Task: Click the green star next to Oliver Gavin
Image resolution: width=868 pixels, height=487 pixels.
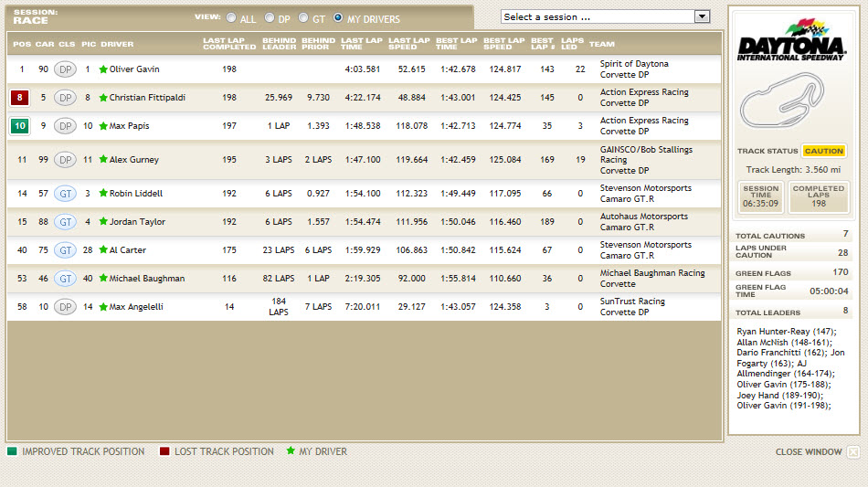Action: [x=103, y=69]
